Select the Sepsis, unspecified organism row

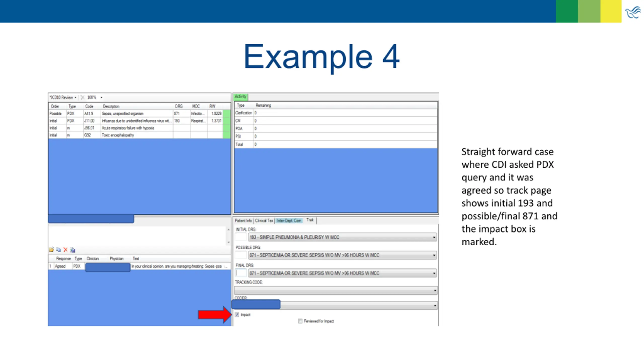pyautogui.click(x=123, y=114)
